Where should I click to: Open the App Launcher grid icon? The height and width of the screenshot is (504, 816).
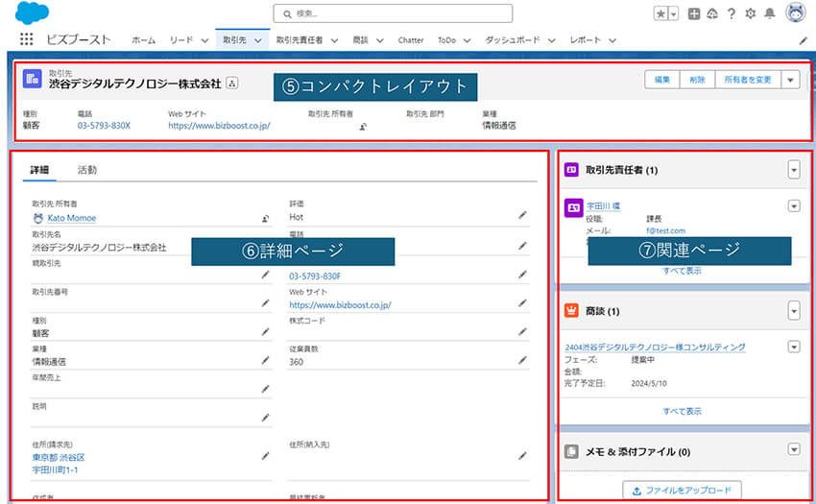pos(26,39)
